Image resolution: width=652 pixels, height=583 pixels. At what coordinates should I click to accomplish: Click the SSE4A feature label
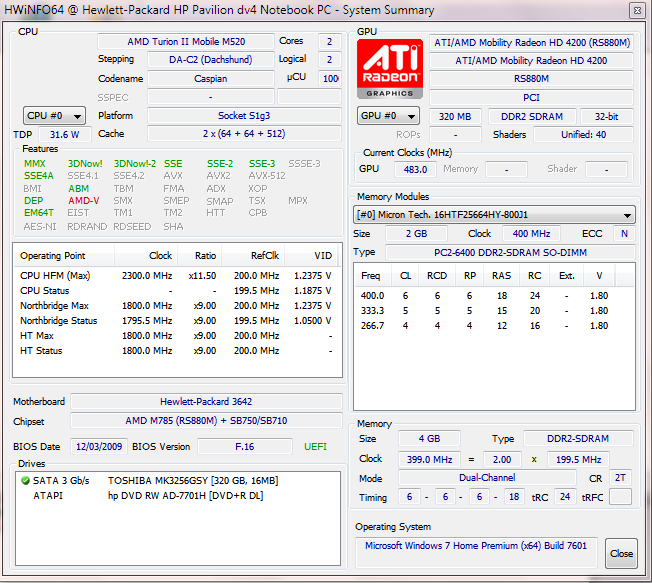39,176
